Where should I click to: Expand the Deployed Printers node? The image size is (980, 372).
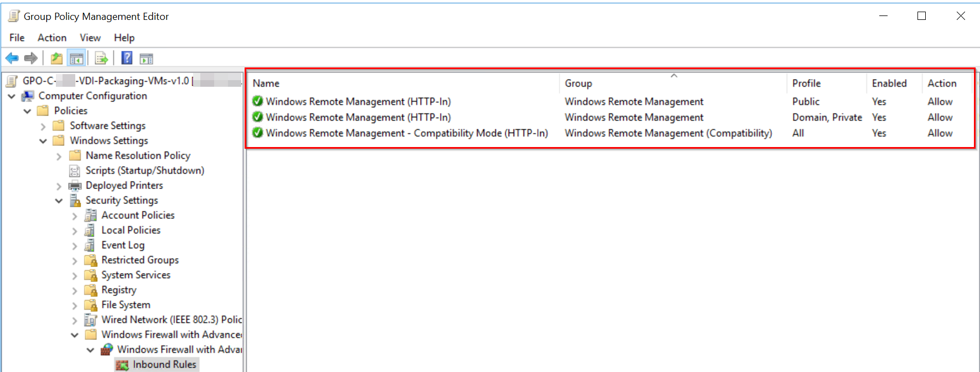[59, 186]
